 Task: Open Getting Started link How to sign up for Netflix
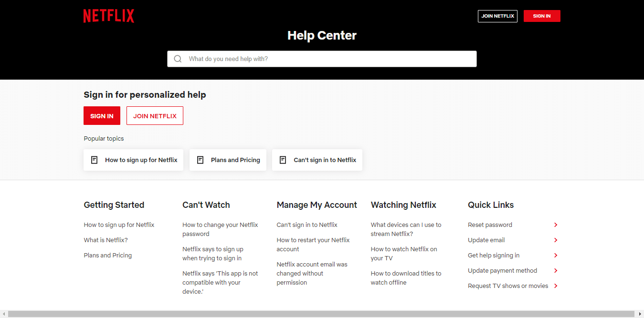coord(119,225)
